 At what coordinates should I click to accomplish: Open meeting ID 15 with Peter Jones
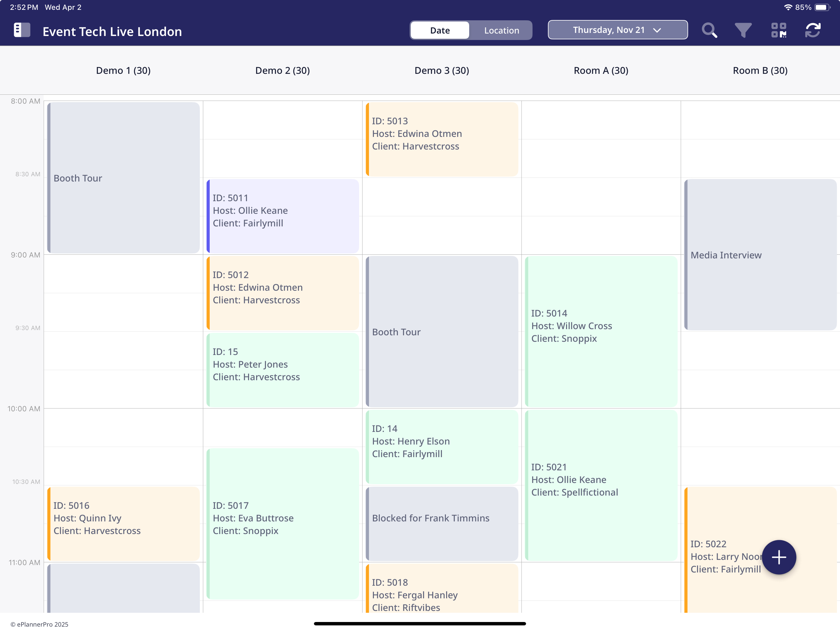coord(283,370)
